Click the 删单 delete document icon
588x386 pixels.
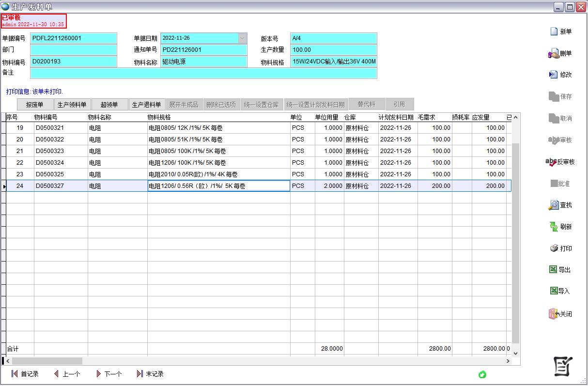click(x=554, y=53)
